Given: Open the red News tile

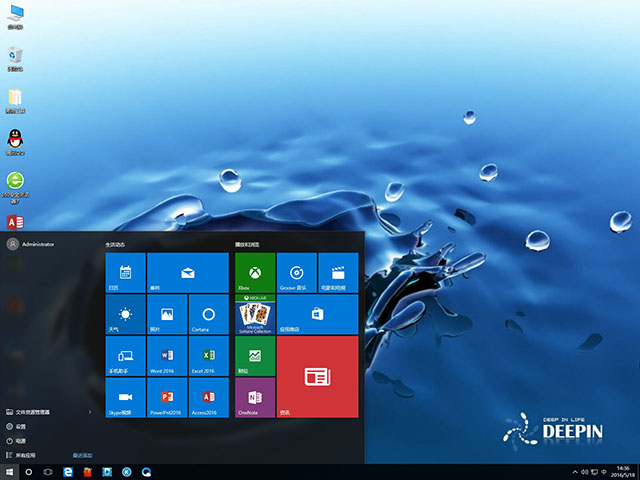Looking at the screenshot, I should pyautogui.click(x=317, y=376).
